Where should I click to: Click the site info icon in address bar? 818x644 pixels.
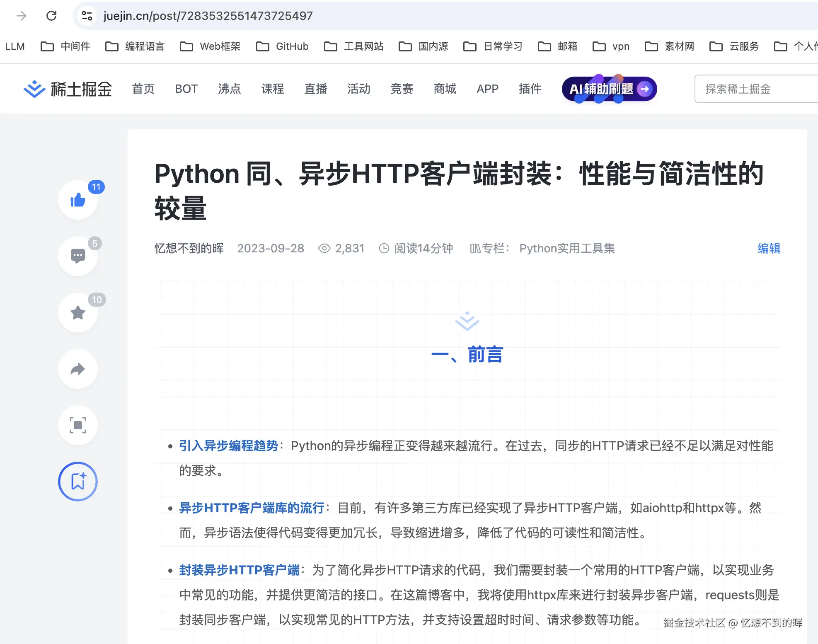[87, 16]
